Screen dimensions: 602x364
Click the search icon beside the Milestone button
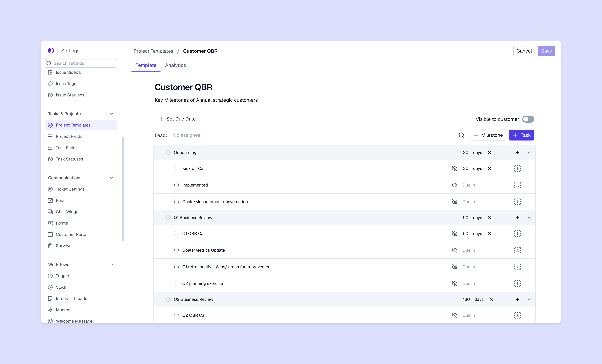coord(461,135)
